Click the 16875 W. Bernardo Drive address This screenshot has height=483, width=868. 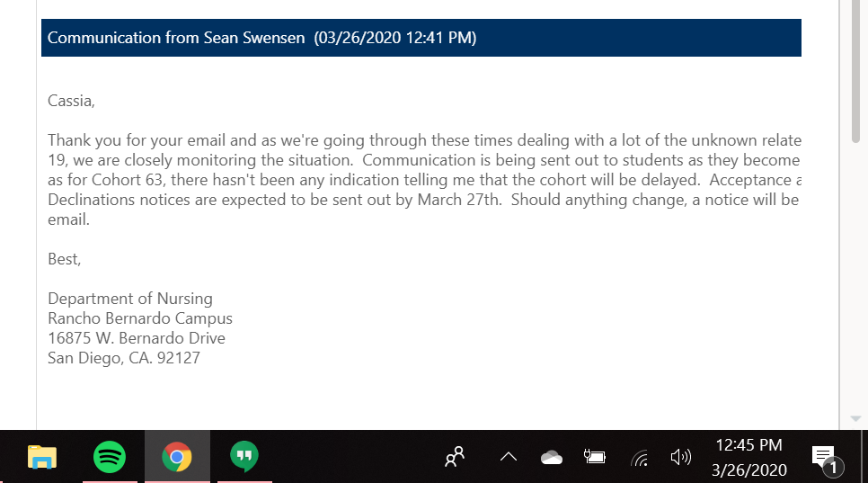click(x=137, y=338)
